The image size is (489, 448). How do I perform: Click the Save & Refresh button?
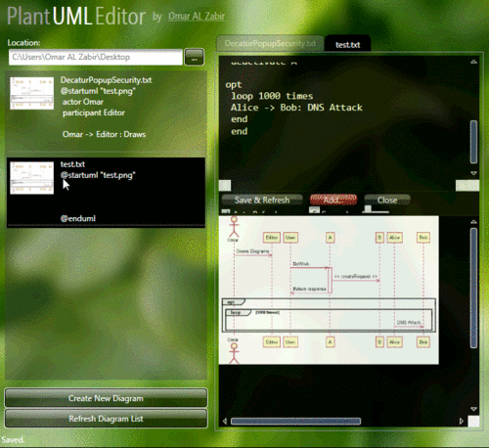(x=262, y=200)
